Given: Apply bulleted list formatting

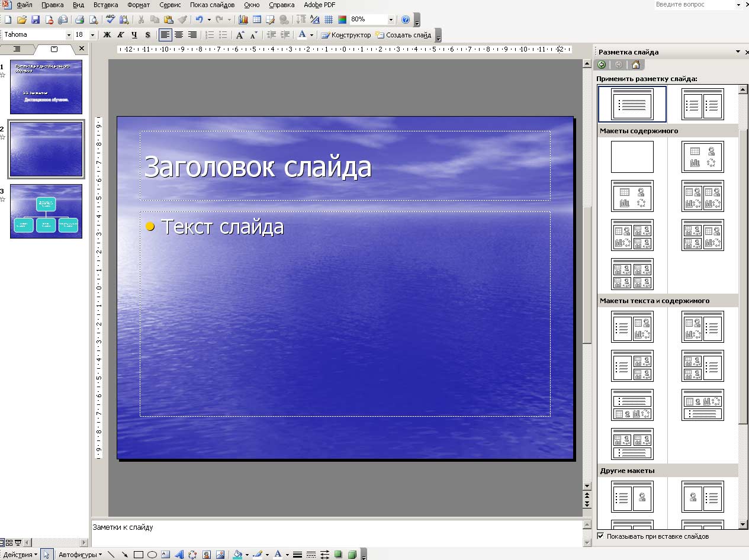Looking at the screenshot, I should pyautogui.click(x=223, y=35).
